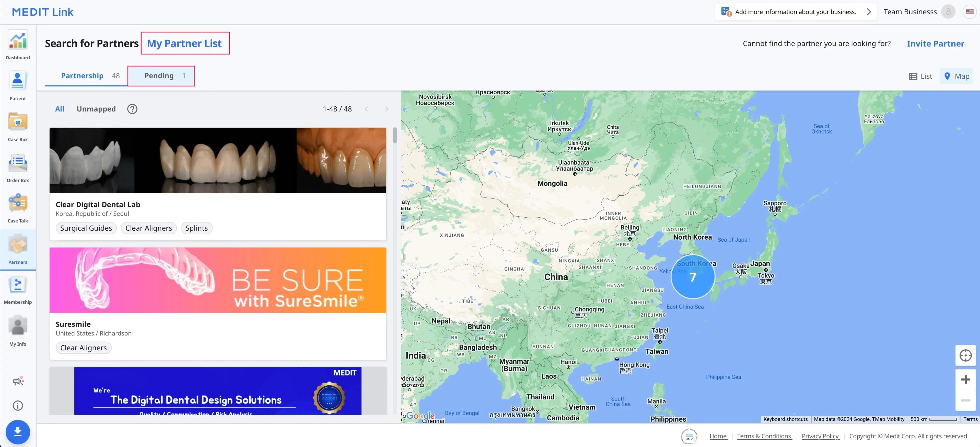
Task: Click the Clear Aligners tag under Suresmile
Action: (x=83, y=348)
